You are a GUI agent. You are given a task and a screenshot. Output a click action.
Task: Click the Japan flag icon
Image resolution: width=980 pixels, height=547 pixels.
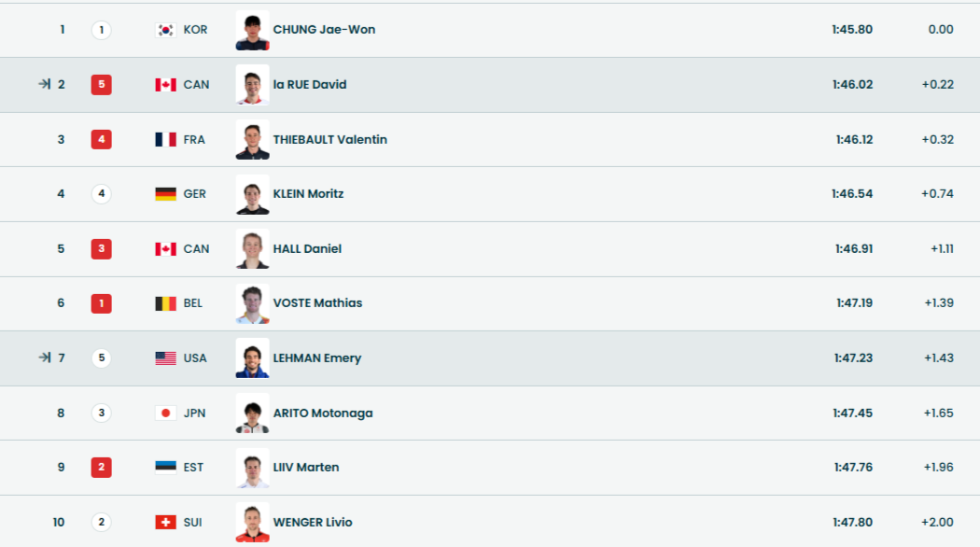(x=165, y=414)
